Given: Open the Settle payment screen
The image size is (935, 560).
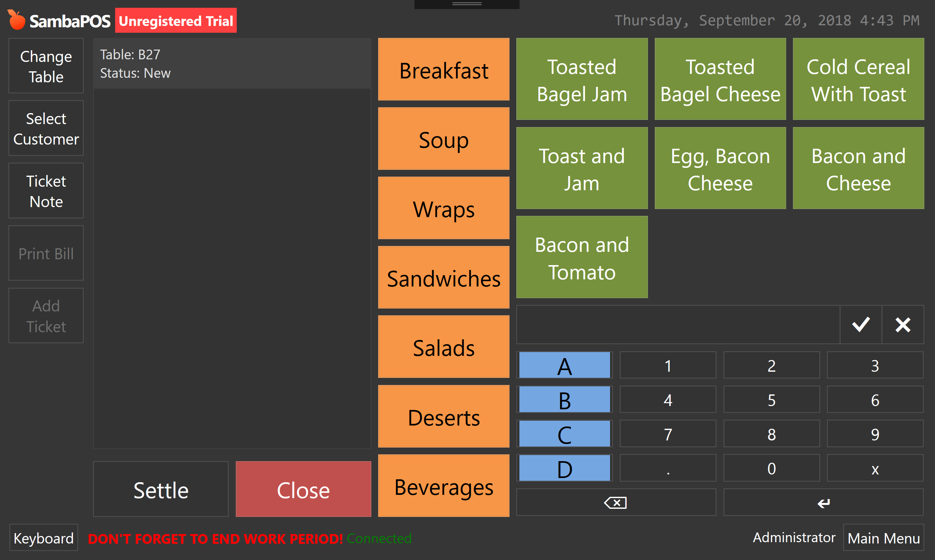Looking at the screenshot, I should (x=161, y=489).
